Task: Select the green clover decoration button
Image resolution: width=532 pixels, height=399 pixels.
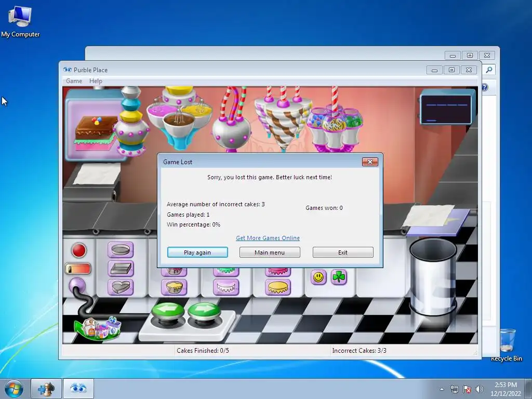Action: (x=339, y=277)
